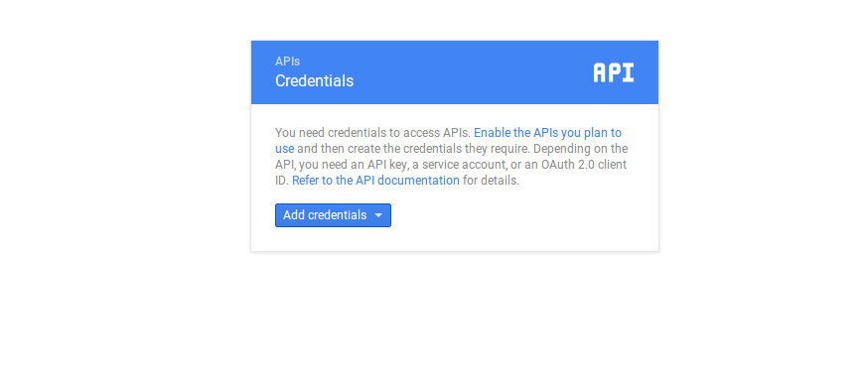The width and height of the screenshot is (868, 389).
Task: Click the 'OAuth 2.0 client' text in description
Action: pyautogui.click(x=584, y=165)
